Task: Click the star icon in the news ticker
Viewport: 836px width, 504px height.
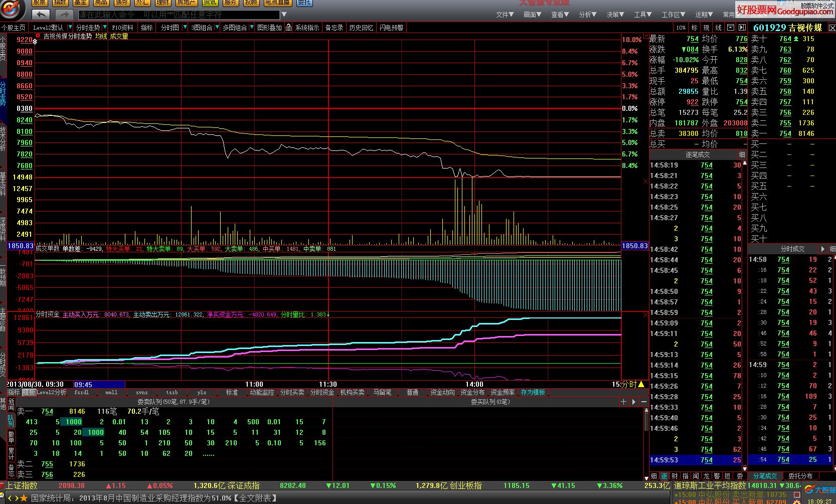Action: coord(24,498)
